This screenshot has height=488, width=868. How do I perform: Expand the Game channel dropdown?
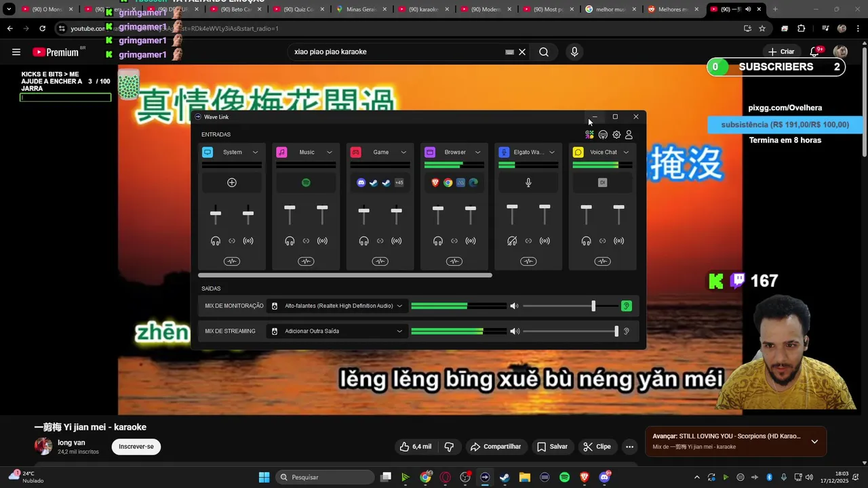(403, 152)
